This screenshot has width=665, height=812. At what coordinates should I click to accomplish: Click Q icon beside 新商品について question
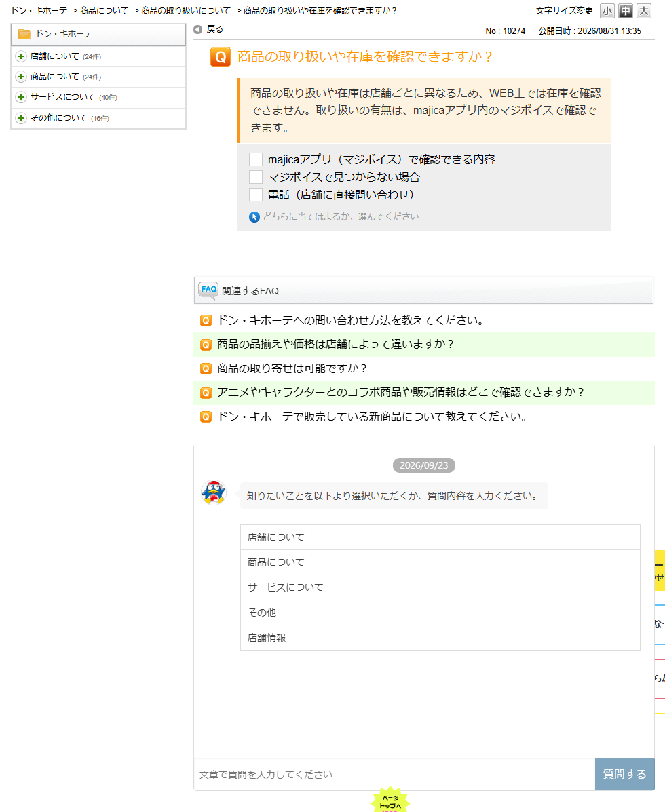(206, 417)
